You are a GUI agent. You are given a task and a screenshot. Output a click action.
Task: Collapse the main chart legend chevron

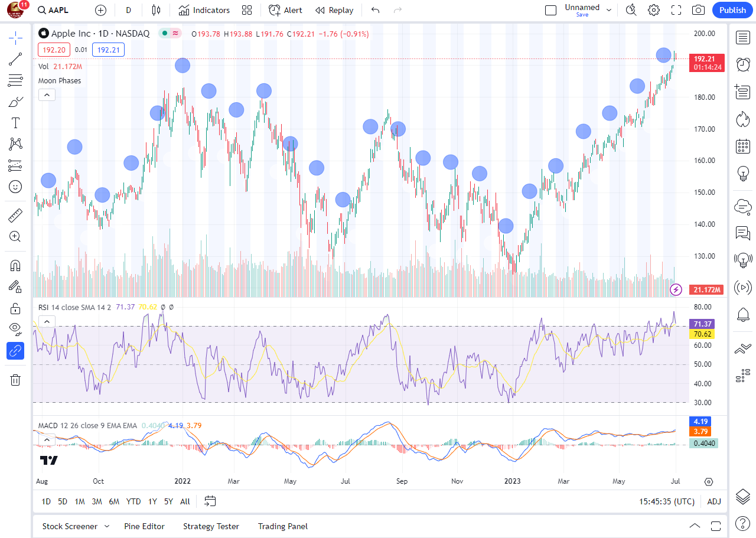coord(47,94)
